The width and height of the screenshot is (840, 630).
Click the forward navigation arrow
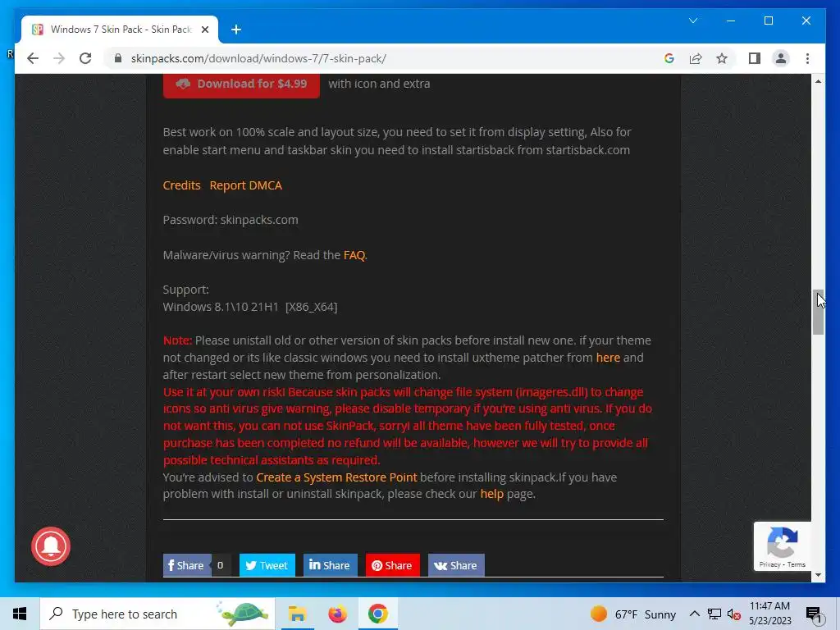click(59, 58)
